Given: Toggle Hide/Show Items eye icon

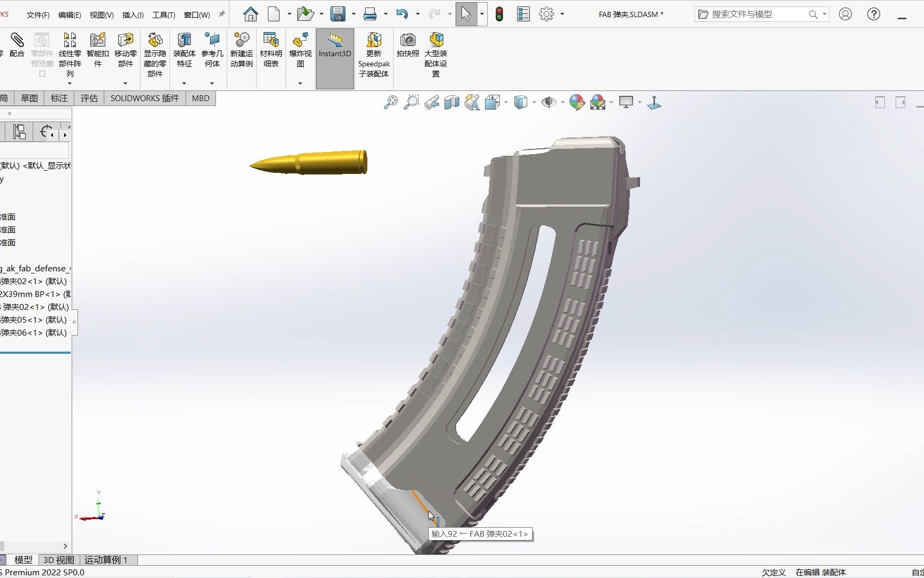Looking at the screenshot, I should (x=549, y=102).
